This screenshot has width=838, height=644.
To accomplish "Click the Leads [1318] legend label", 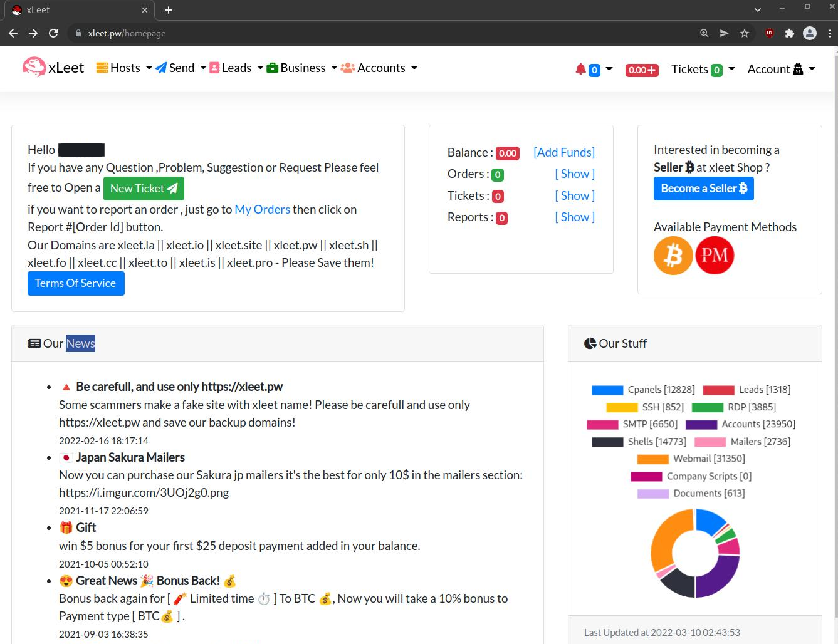I will [x=765, y=390].
